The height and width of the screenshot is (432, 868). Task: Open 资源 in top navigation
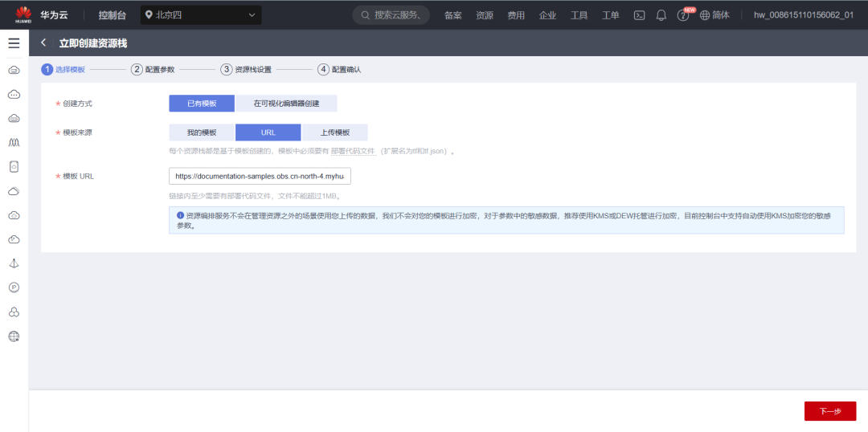(485, 15)
